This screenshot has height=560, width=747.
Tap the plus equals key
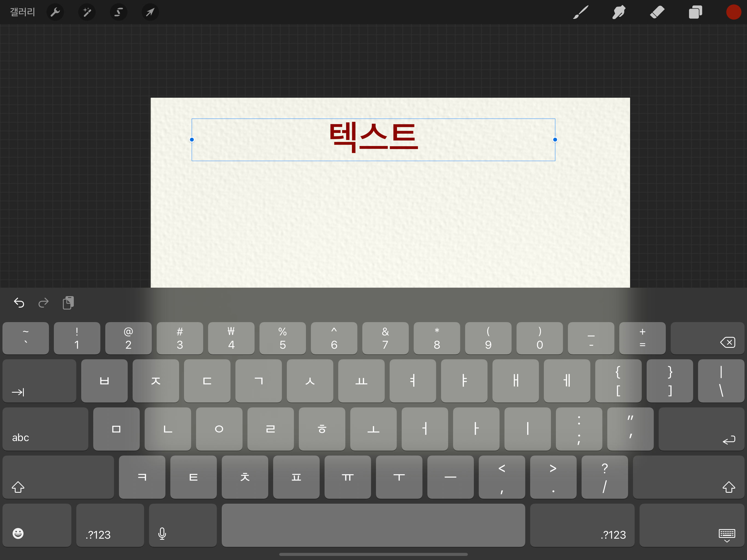[642, 338]
